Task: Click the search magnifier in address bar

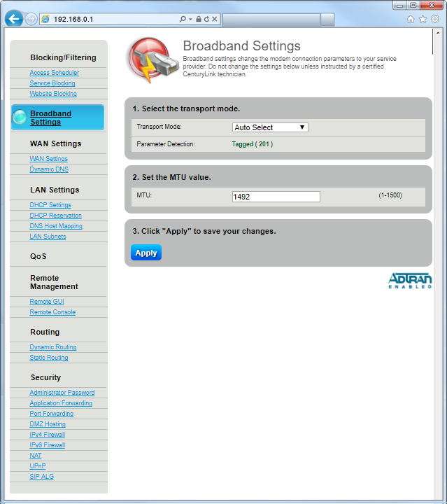Action: pyautogui.click(x=183, y=19)
